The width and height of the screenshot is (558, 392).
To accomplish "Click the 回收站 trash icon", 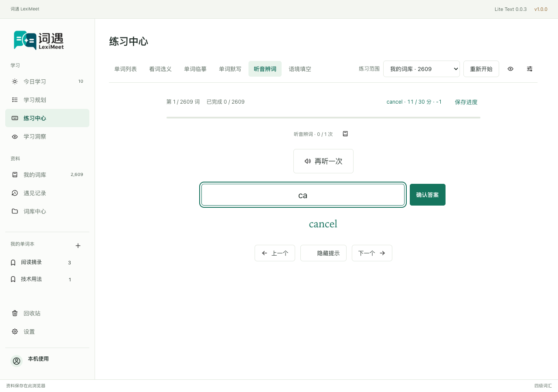I will pos(15,313).
